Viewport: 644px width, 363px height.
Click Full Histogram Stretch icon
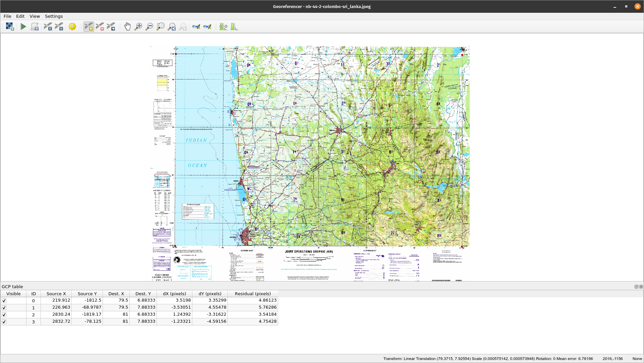[x=223, y=27]
